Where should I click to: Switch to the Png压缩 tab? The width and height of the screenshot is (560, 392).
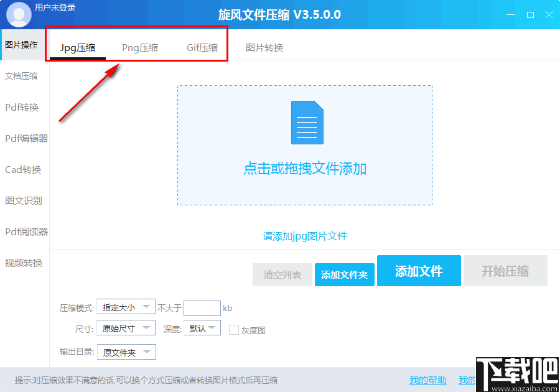140,48
